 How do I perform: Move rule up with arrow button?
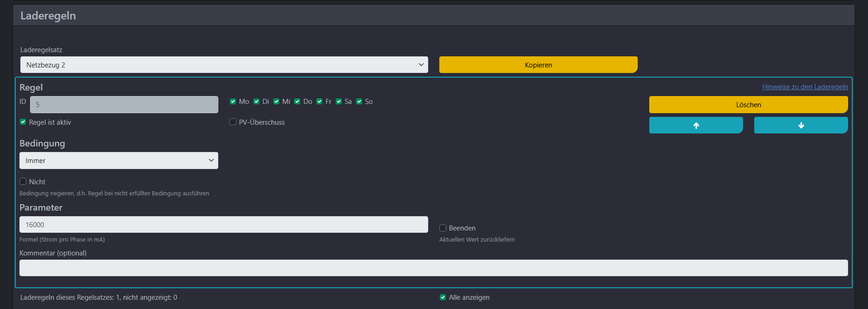[x=696, y=125]
